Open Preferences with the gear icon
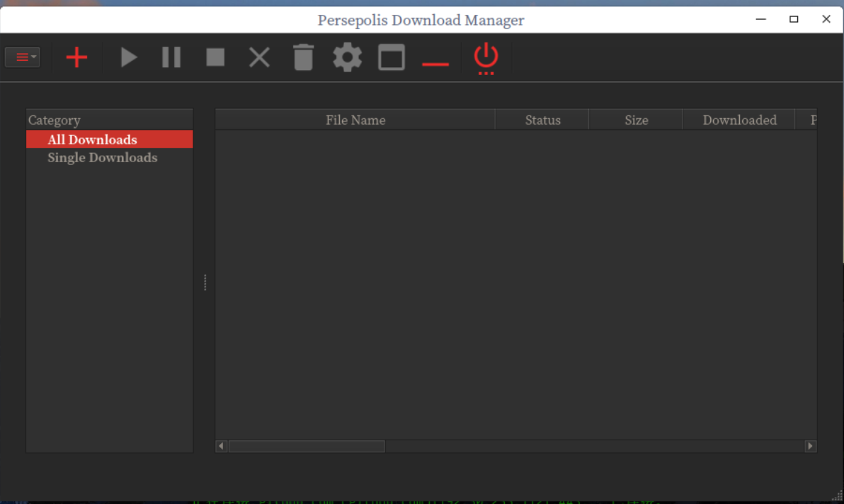The height and width of the screenshot is (504, 844). tap(347, 57)
